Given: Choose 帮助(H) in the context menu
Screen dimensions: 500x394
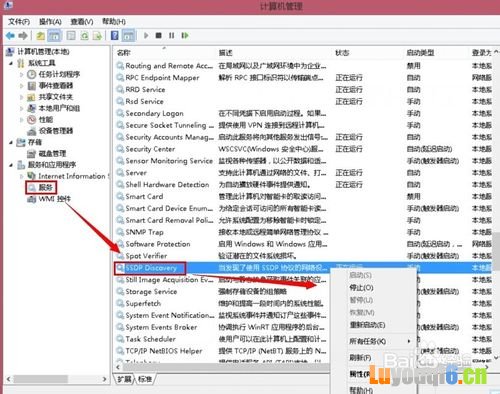Looking at the screenshot, I should pos(361,389).
